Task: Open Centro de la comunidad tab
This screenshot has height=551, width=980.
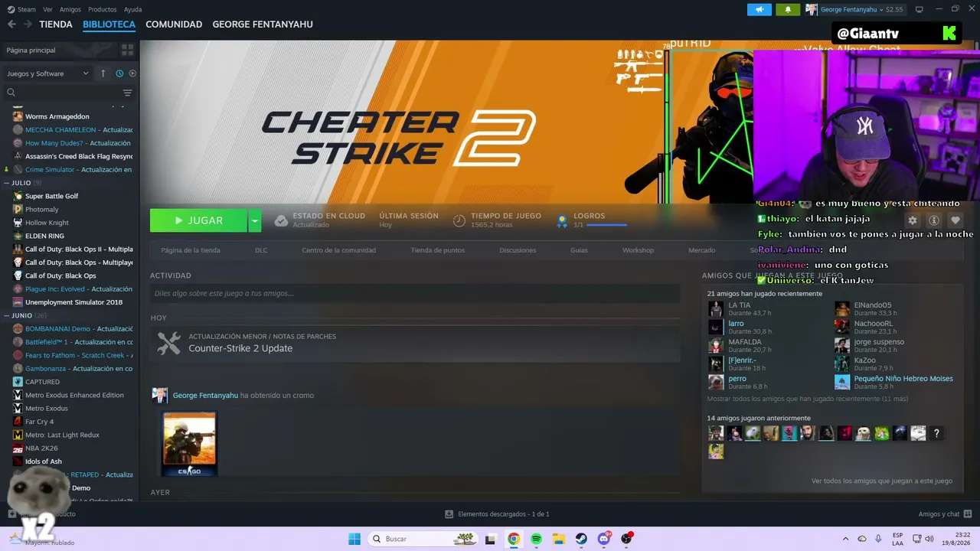Action: [x=338, y=250]
